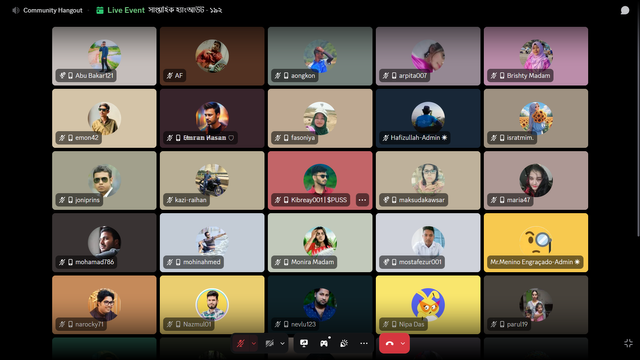Open the soundboard
This screenshot has width=640, height=360.
coord(344,344)
